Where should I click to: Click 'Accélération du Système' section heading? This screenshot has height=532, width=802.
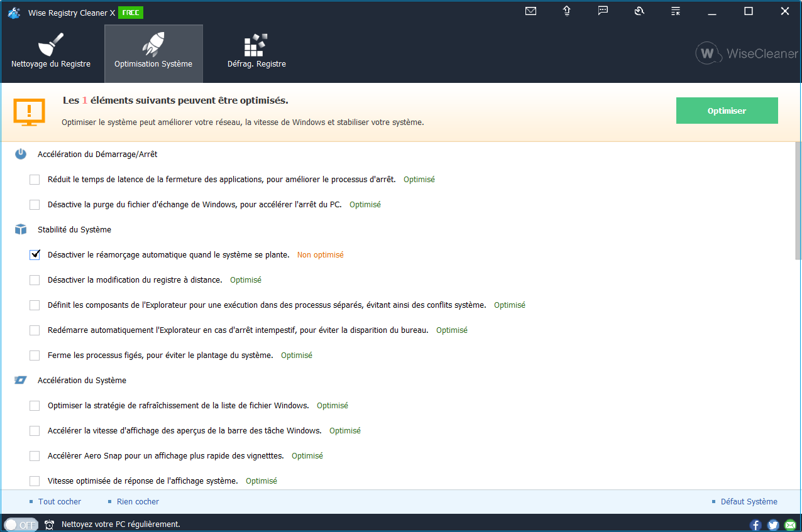pos(82,381)
